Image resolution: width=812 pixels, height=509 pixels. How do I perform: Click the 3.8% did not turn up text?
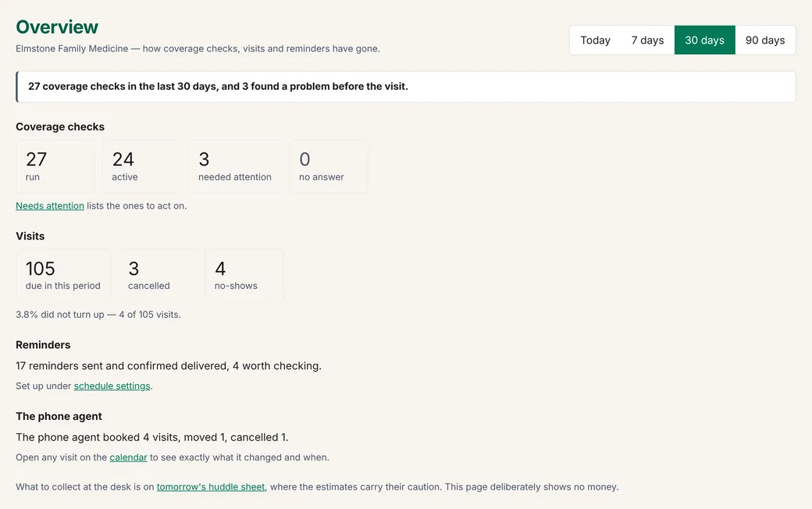point(98,315)
